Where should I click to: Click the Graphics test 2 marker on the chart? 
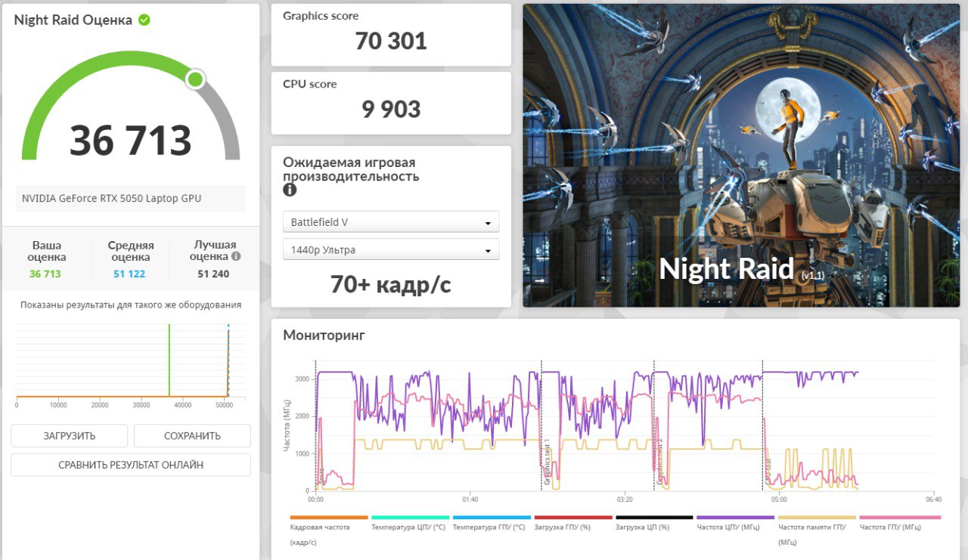(x=659, y=461)
